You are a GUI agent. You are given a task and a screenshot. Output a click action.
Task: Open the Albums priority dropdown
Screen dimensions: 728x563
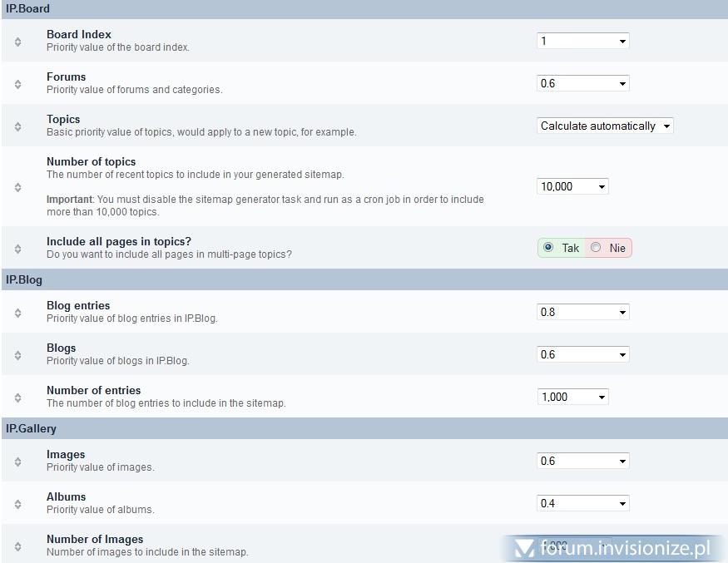(583, 503)
